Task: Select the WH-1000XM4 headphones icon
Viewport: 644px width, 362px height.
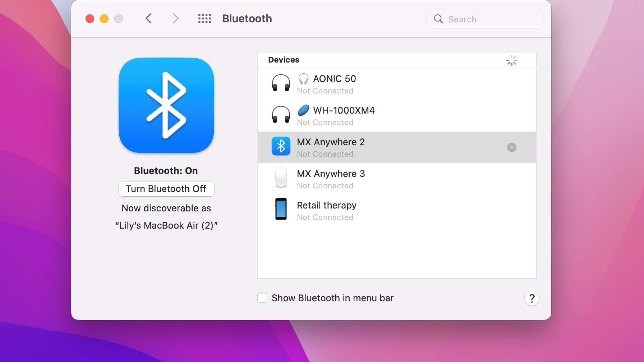Action: (x=281, y=115)
